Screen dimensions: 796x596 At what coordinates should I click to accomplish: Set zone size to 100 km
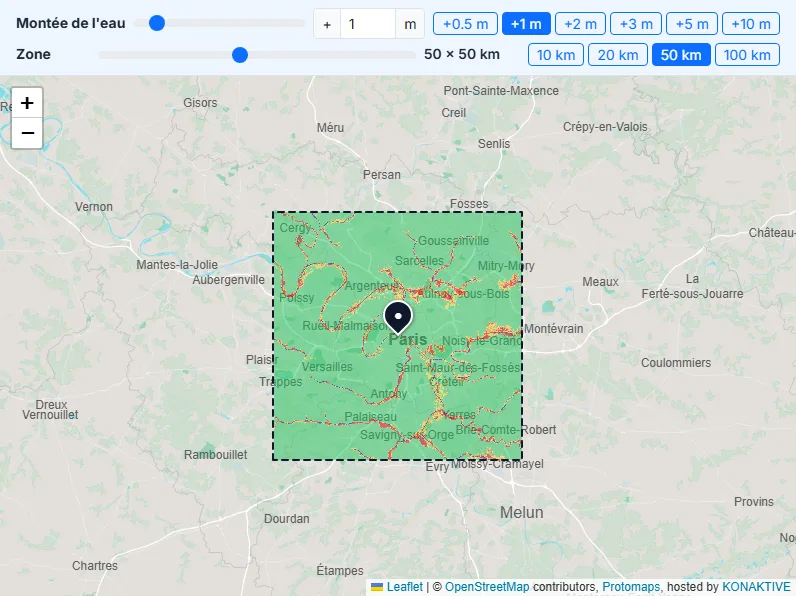(x=747, y=55)
